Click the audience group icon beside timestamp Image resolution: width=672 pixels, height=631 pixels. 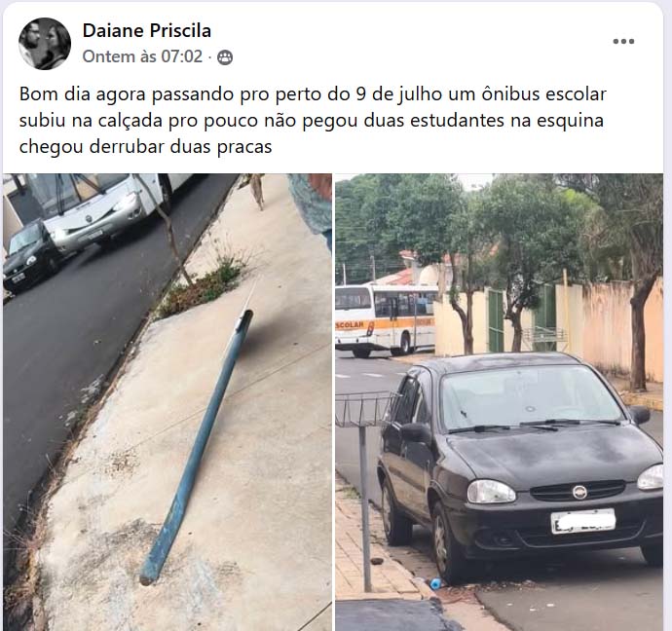tap(225, 57)
